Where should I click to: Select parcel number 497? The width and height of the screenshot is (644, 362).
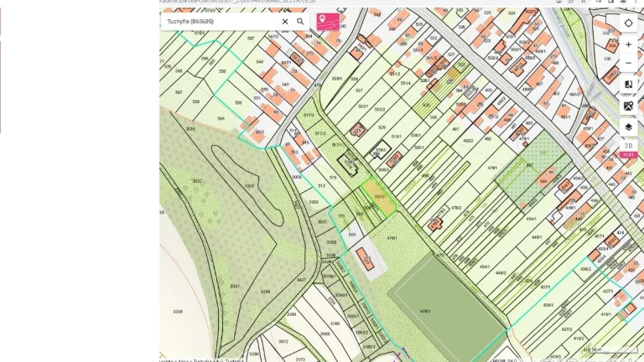click(x=455, y=129)
